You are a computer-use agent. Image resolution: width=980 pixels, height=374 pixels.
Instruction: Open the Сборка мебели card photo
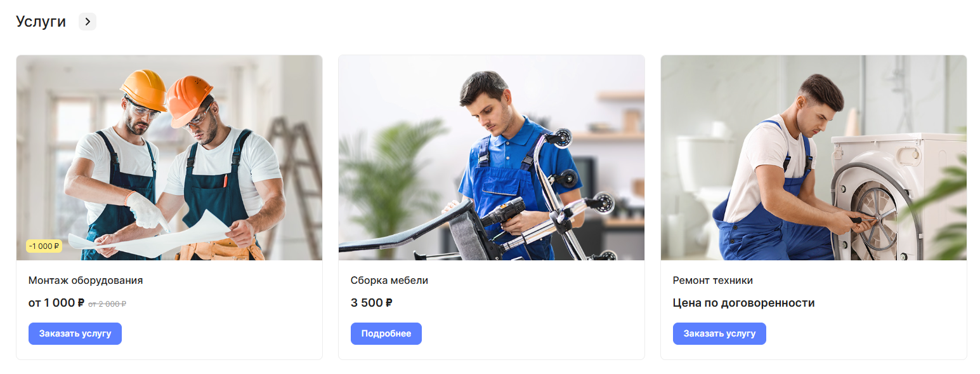tap(491, 157)
